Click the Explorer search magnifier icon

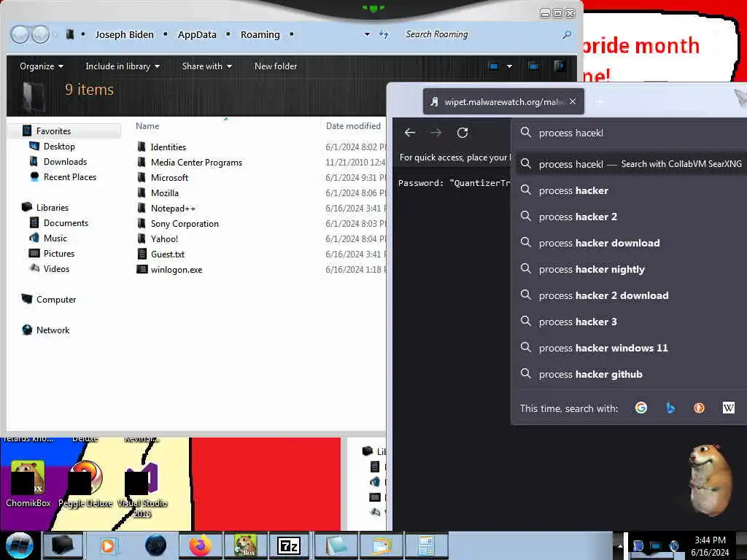tap(567, 34)
